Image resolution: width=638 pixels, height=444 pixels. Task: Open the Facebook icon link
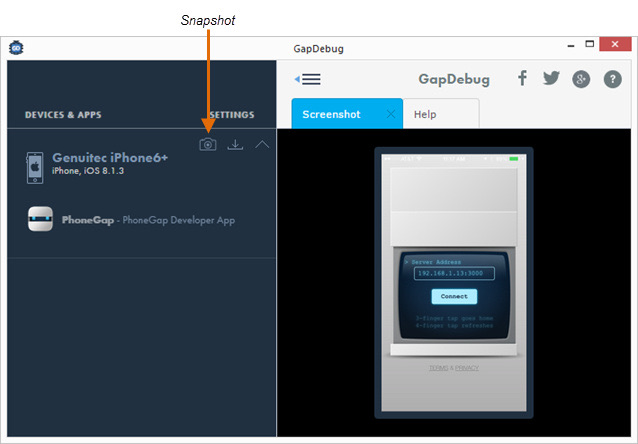522,78
